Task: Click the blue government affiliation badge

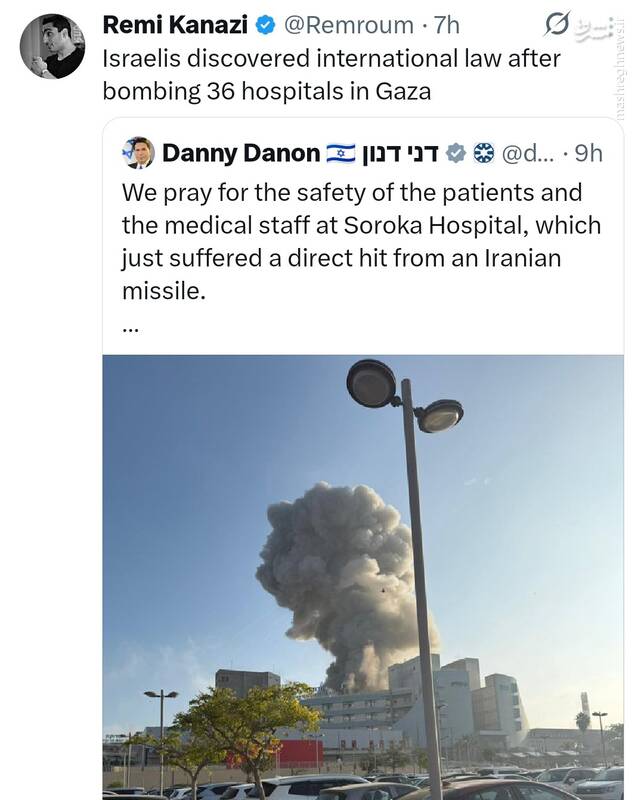Action: pos(484,153)
